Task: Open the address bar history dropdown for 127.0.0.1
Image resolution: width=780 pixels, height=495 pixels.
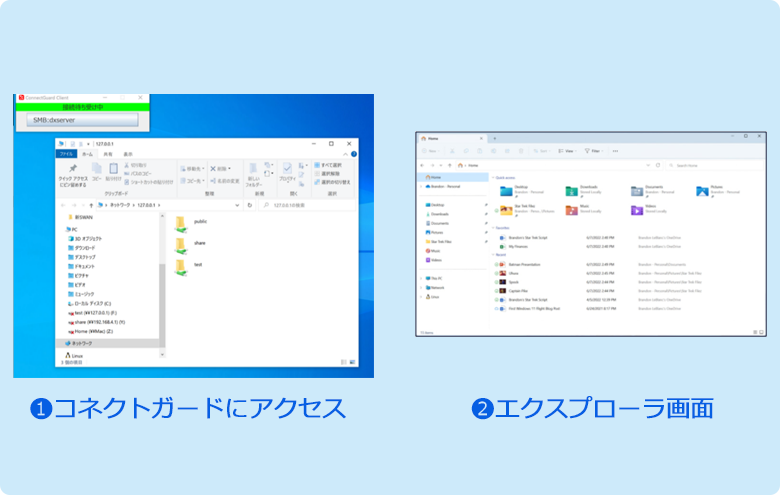Action: tap(237, 205)
